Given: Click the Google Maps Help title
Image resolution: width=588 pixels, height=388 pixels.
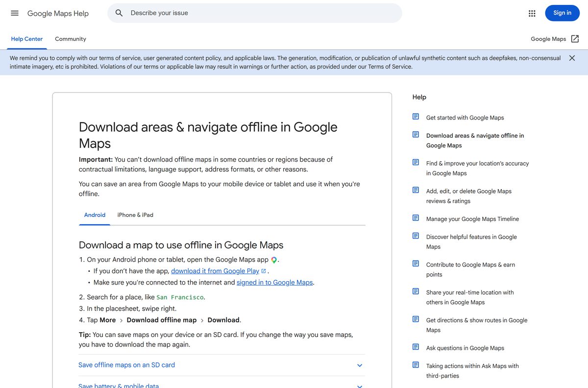Looking at the screenshot, I should click(x=58, y=13).
